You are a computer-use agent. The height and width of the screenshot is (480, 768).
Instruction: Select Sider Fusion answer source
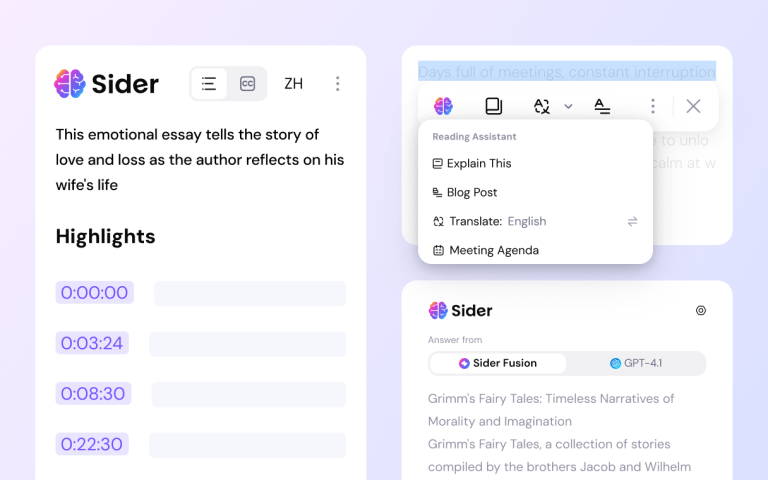click(498, 363)
